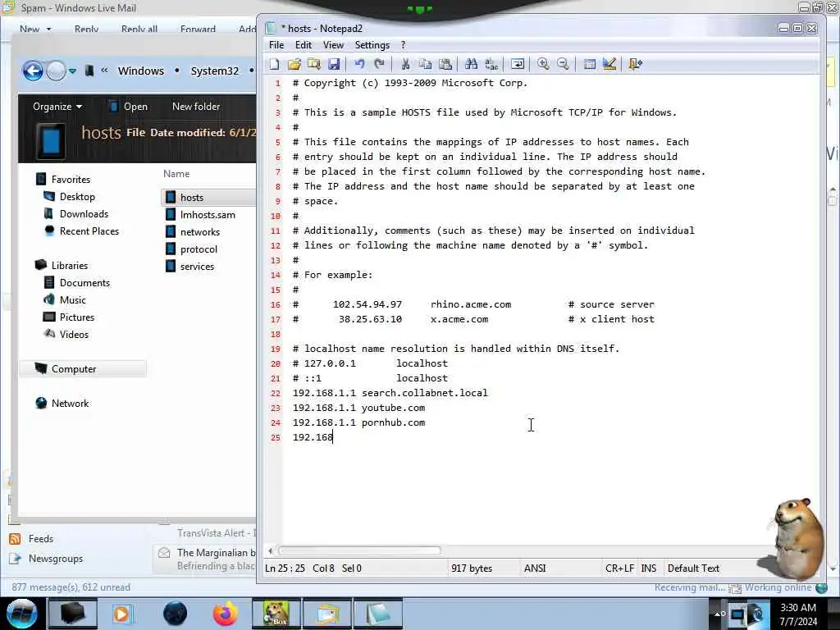Screen dimensions: 840x630
Task: Click the Open file icon in Notepad2
Action: [x=294, y=64]
